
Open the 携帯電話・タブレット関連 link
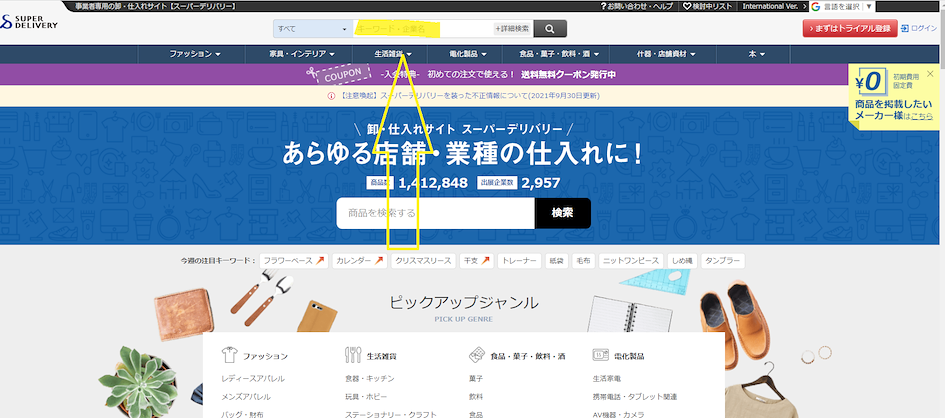(635, 397)
